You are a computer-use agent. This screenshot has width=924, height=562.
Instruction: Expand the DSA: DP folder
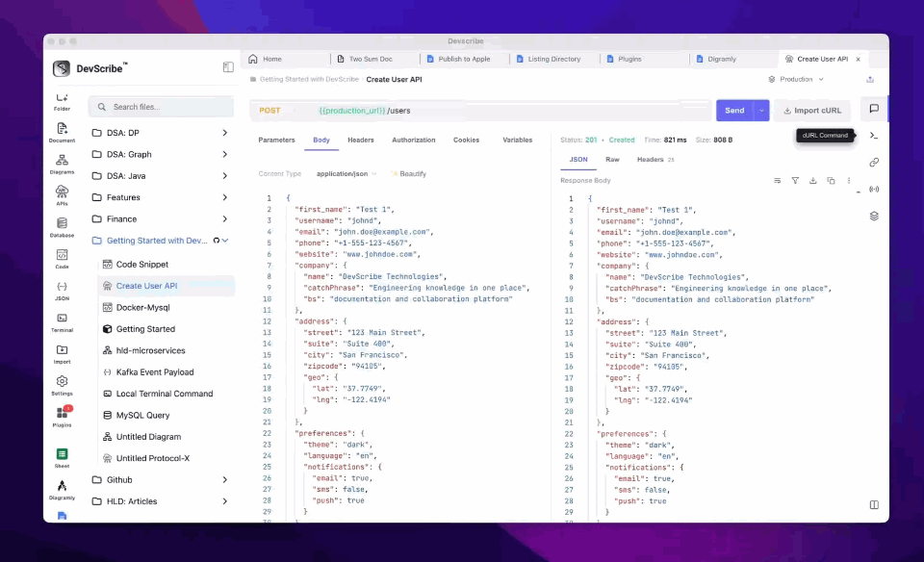tap(224, 133)
